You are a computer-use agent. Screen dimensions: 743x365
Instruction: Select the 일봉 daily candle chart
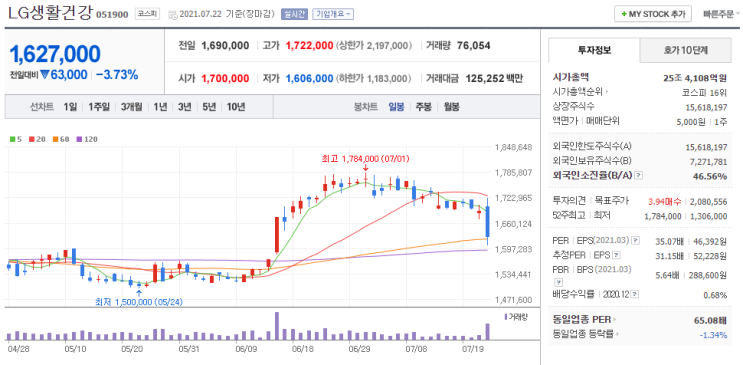396,107
